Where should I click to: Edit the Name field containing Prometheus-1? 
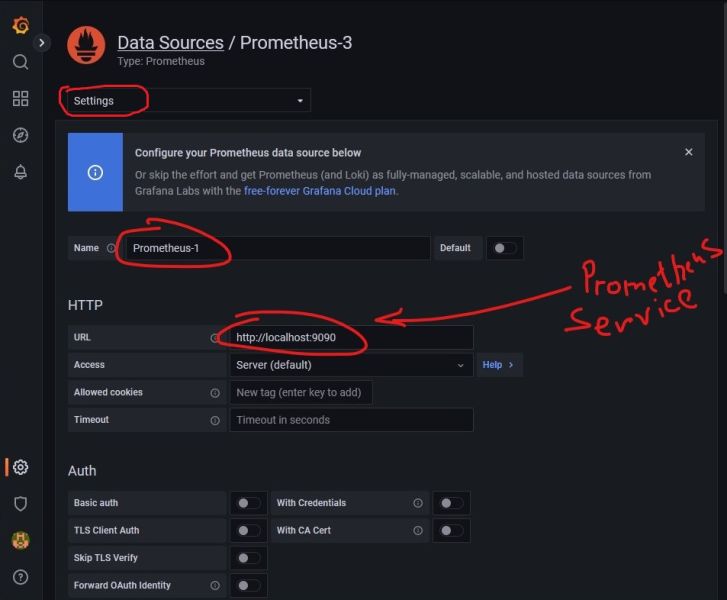[x=278, y=248]
